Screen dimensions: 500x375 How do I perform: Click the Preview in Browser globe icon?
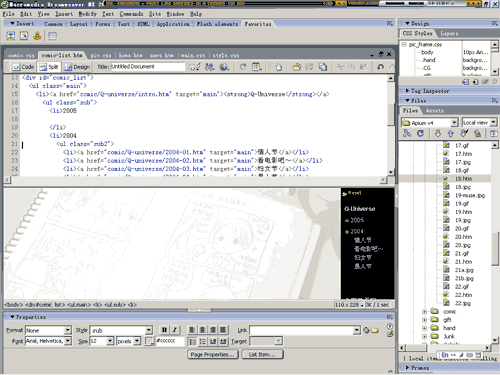pyautogui.click(x=224, y=67)
